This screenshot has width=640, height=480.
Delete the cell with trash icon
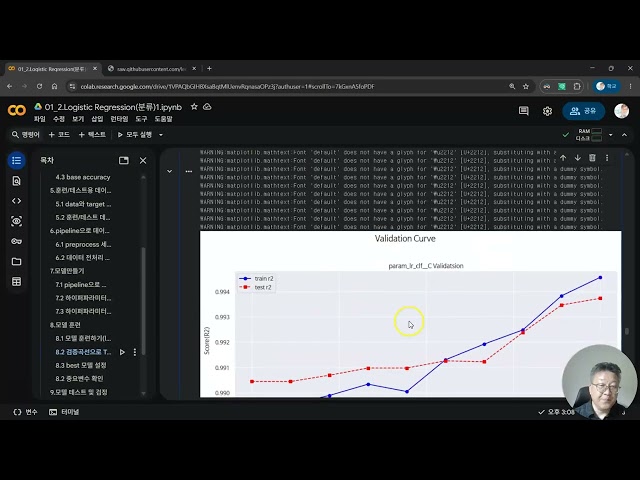592,158
